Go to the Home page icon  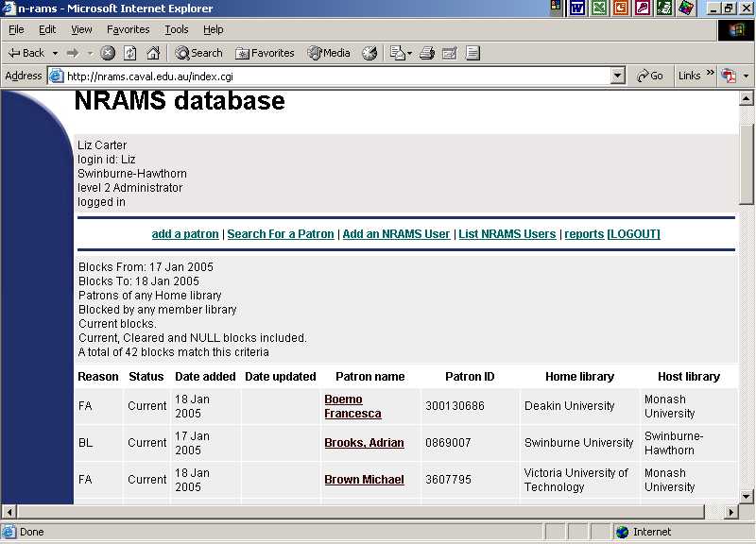click(153, 53)
